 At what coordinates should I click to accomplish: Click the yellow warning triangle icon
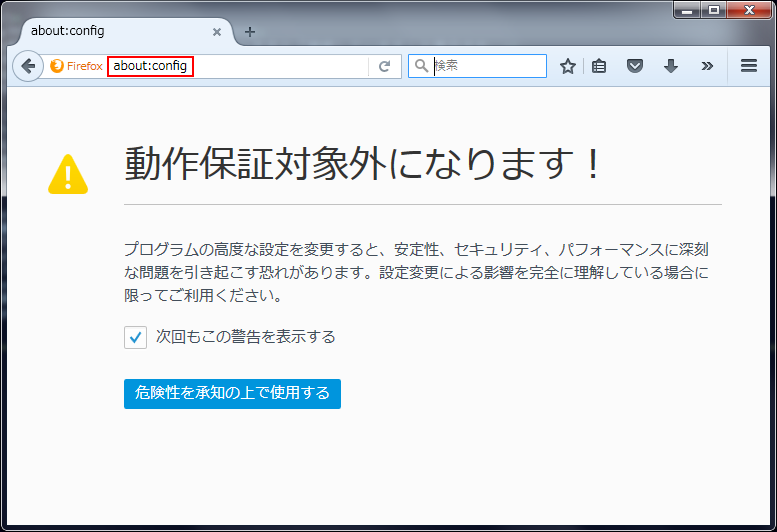click(x=68, y=175)
